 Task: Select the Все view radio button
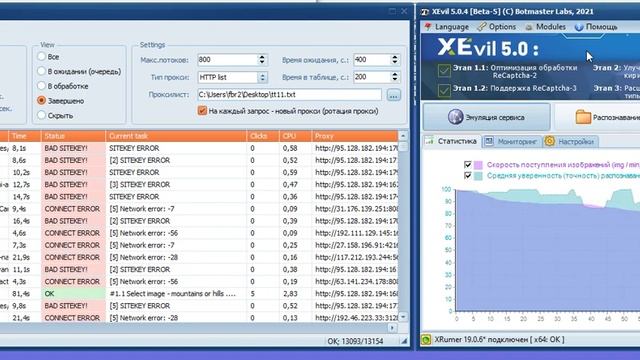point(41,56)
